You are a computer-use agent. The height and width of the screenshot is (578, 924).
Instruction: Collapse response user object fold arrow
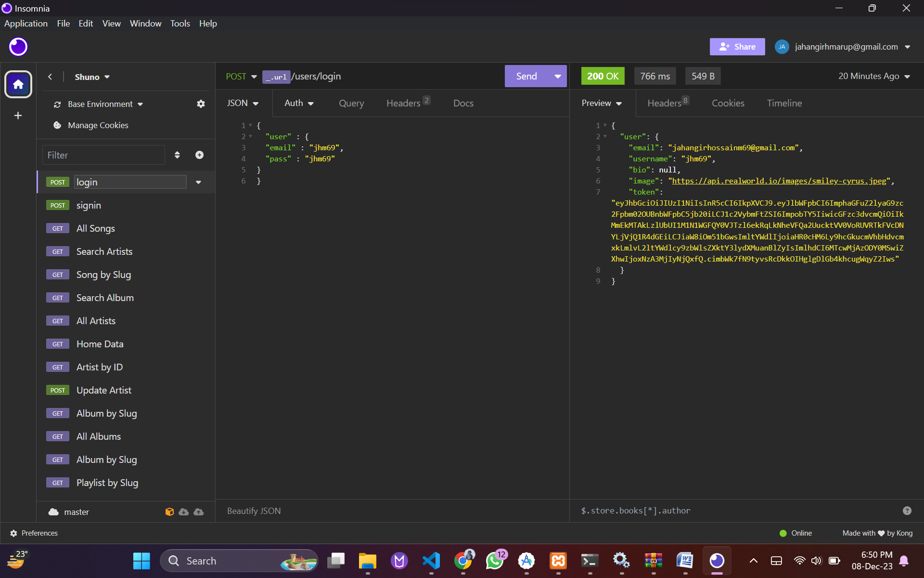click(605, 137)
